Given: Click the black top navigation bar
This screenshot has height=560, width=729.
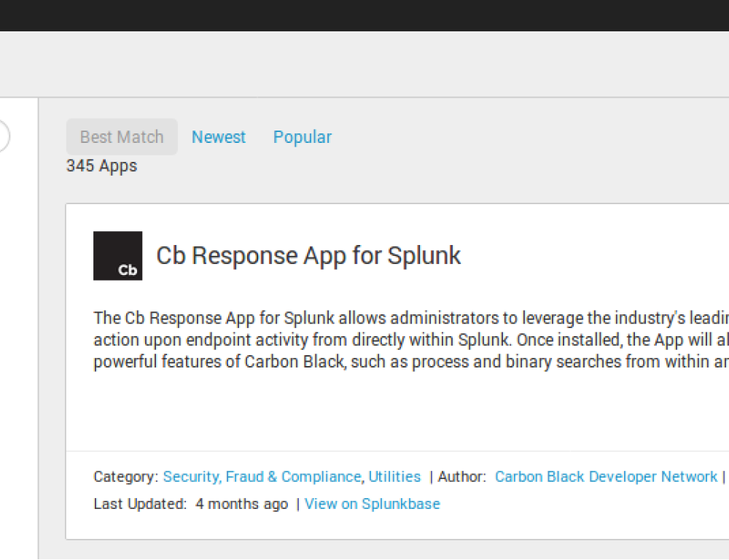Looking at the screenshot, I should point(364,15).
